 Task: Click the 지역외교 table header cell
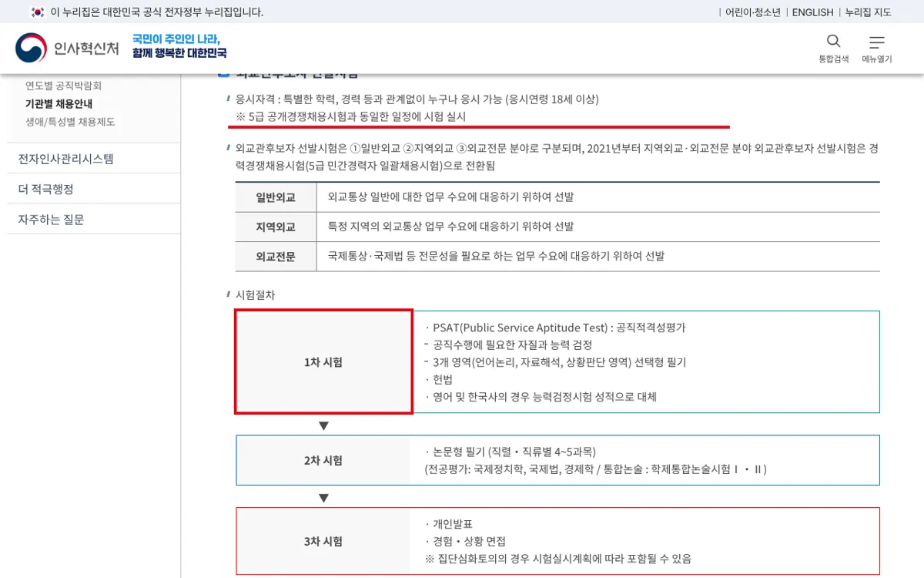[x=276, y=227]
